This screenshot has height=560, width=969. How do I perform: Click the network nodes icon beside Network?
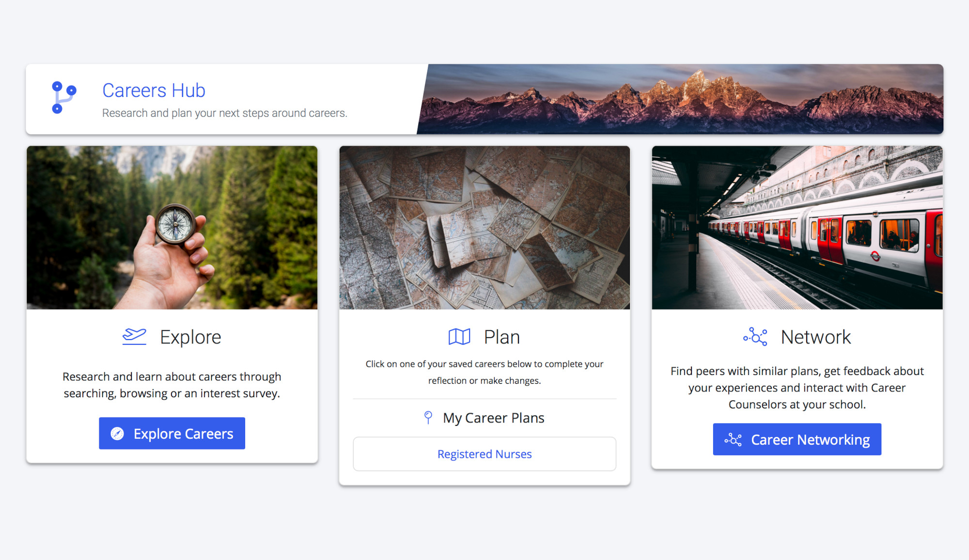(755, 337)
